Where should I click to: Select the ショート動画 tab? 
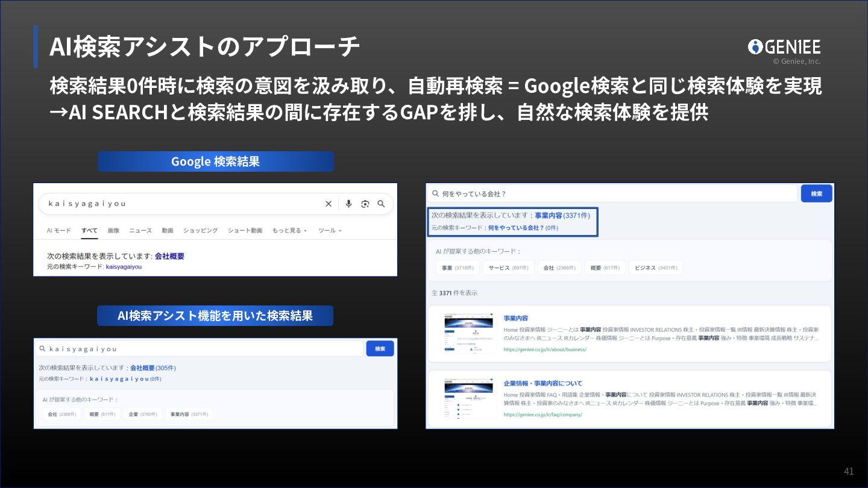click(245, 231)
